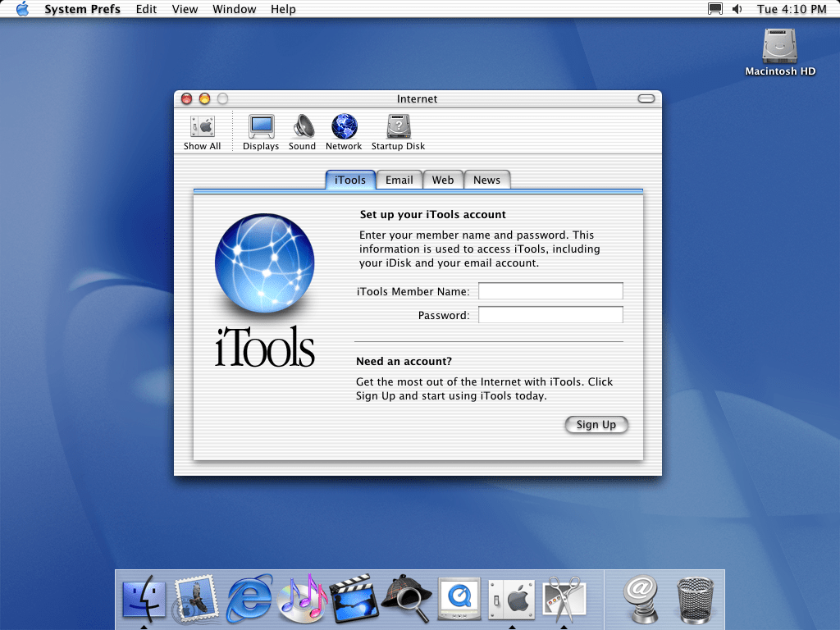Launch QuickTime Player from the Dock
Viewport: 840px width, 630px height.
coord(459,598)
